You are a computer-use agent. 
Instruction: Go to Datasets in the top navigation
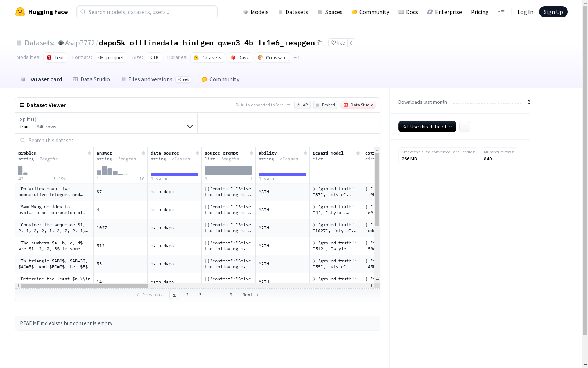pos(293,12)
